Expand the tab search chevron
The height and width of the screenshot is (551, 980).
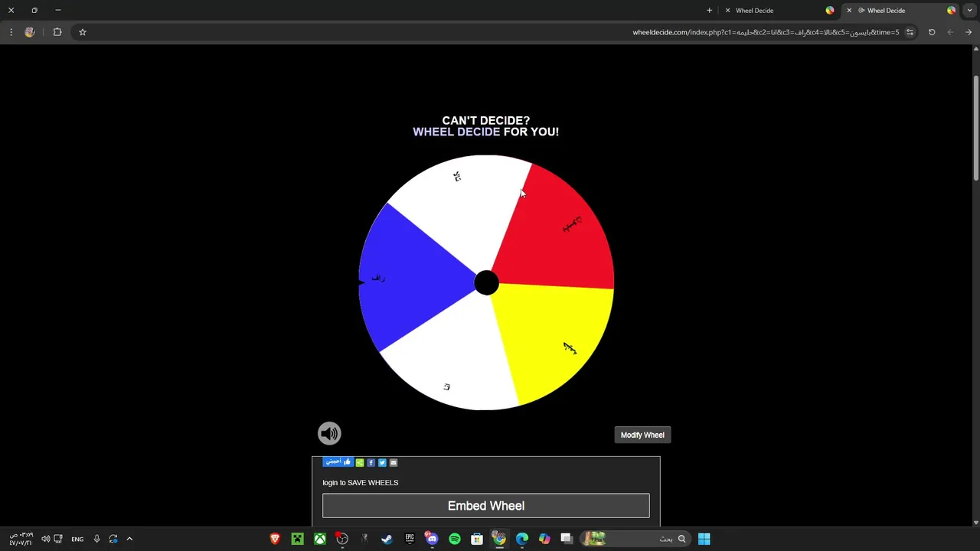click(x=969, y=11)
